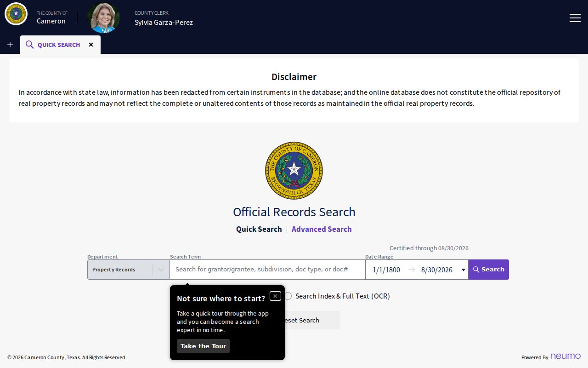Click the County Clerk portrait photo
The image size is (588, 368).
tap(103, 17)
